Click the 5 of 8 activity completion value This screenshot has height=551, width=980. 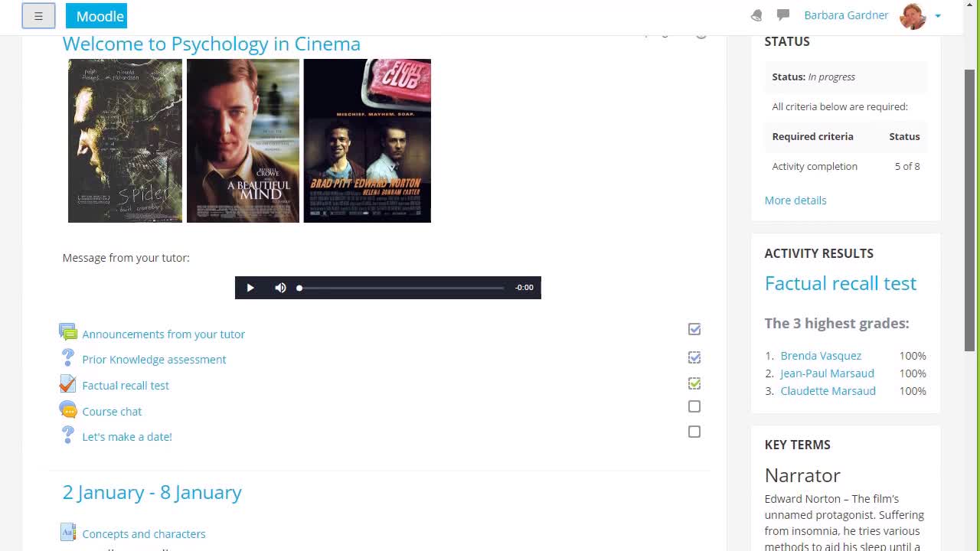coord(907,167)
